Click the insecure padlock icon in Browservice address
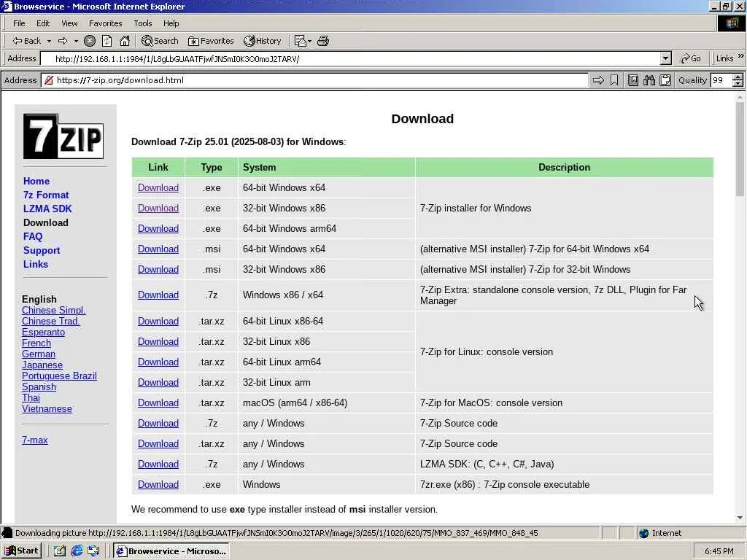This screenshot has width=747, height=560. (x=49, y=80)
